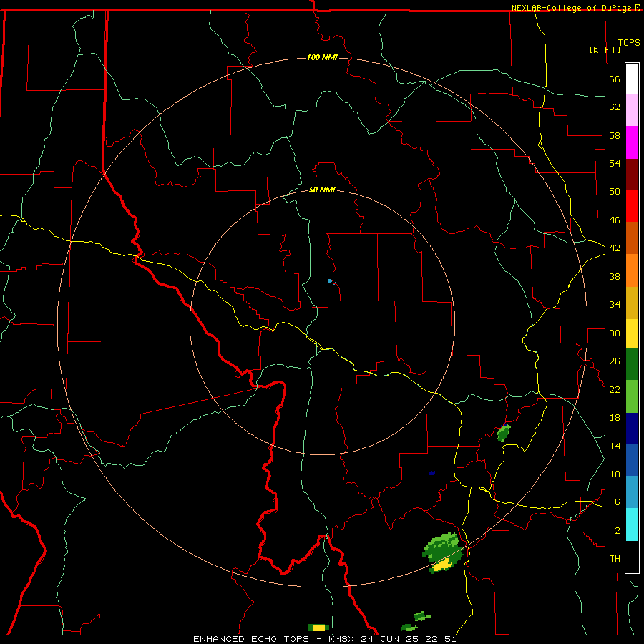
Task: Select the dark green legend swatch
Action: [632, 364]
